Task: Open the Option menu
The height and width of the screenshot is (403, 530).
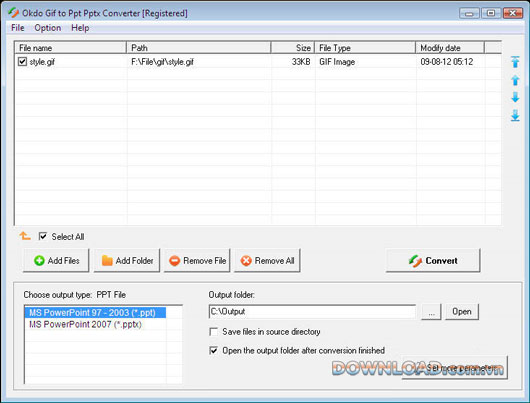Action: 48,28
